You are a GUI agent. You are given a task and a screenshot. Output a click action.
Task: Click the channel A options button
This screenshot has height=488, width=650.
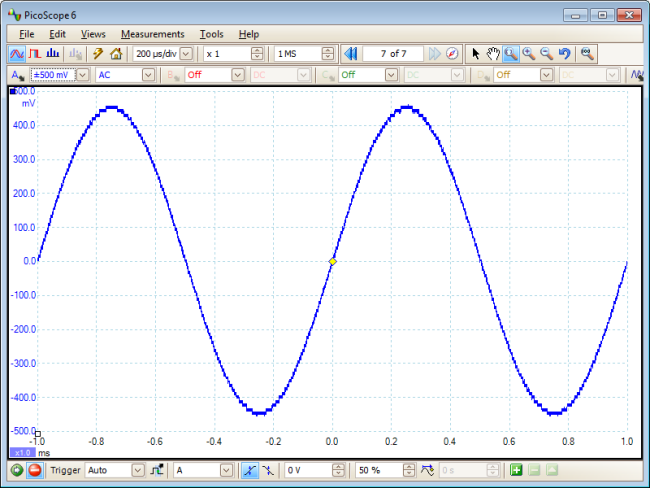17,75
